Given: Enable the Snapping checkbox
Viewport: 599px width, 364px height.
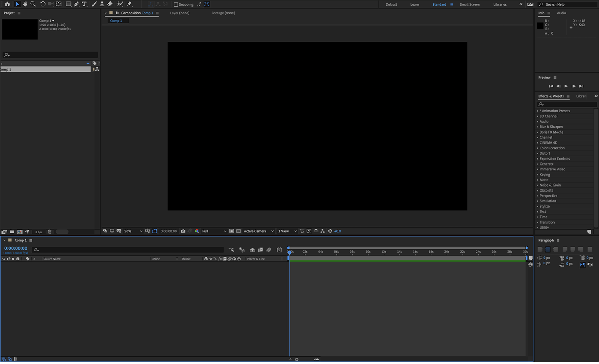Looking at the screenshot, I should 176,4.
